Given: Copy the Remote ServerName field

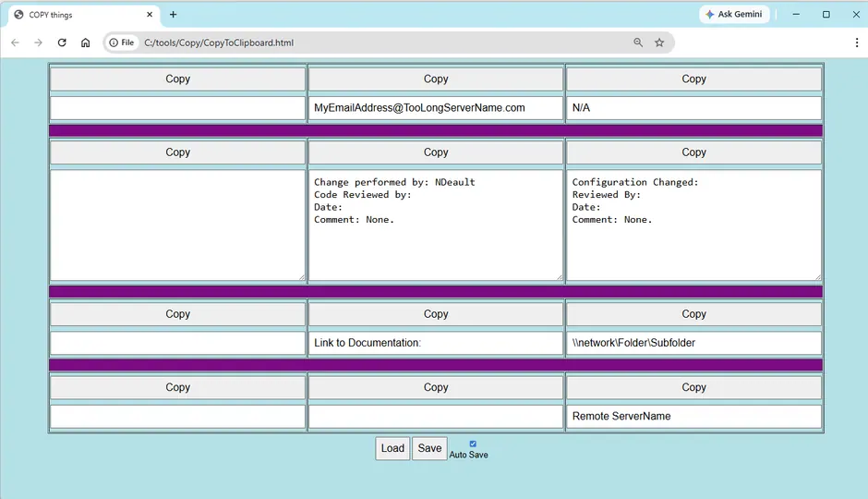Looking at the screenshot, I should pyautogui.click(x=693, y=388).
